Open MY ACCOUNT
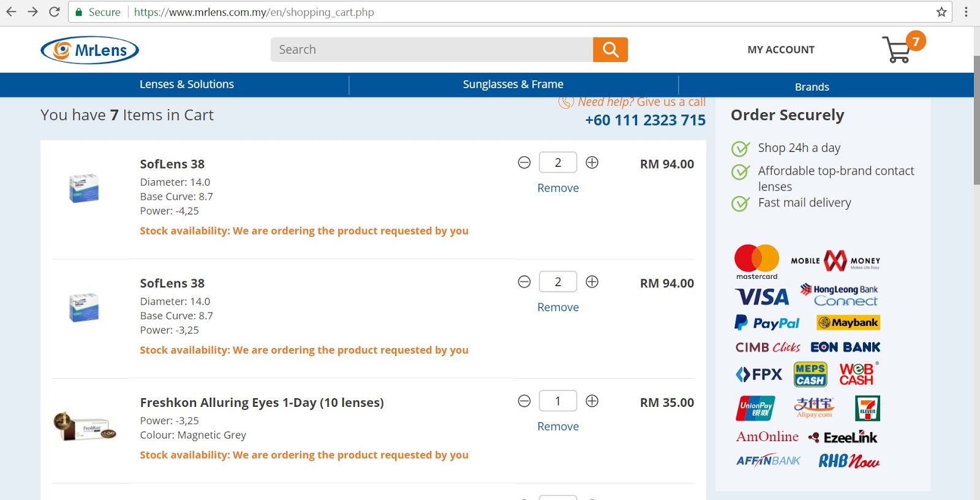The image size is (980, 500). (781, 50)
